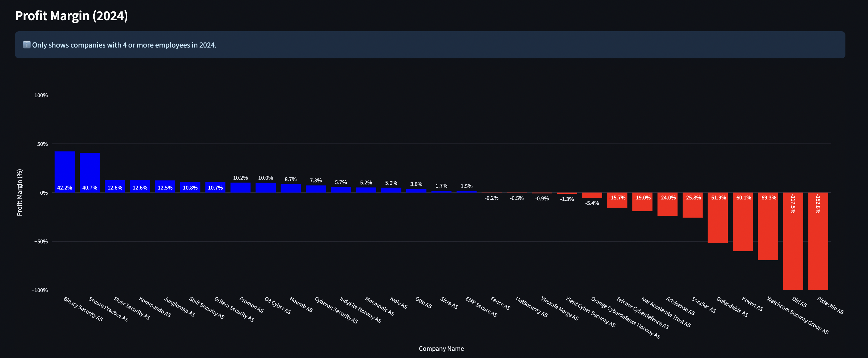Viewport: 868px width, 358px height.
Task: Click the '3.6%' value label
Action: [x=416, y=184]
